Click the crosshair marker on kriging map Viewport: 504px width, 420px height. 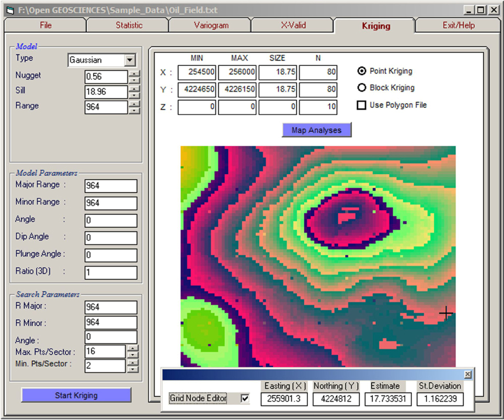pos(445,313)
